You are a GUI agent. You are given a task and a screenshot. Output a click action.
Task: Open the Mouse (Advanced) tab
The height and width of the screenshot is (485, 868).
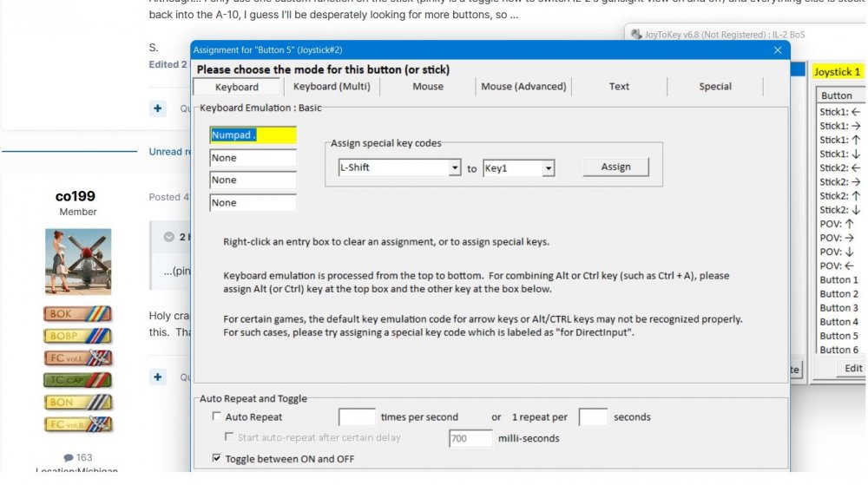[523, 86]
